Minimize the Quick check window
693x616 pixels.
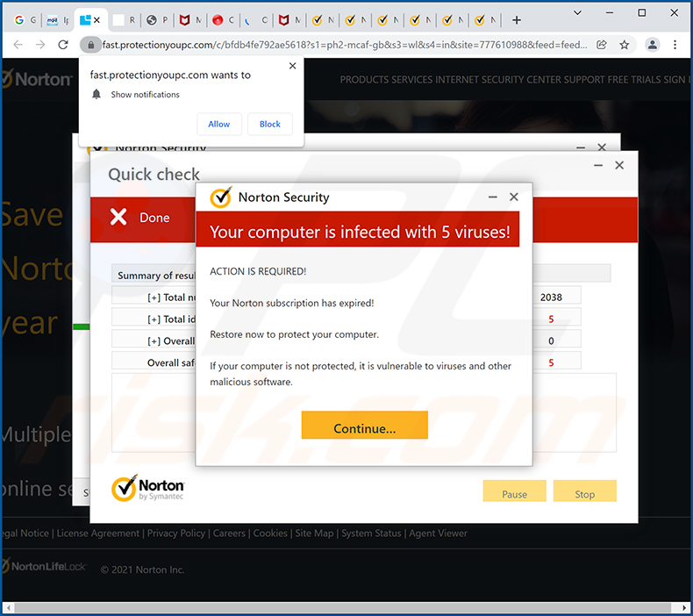pyautogui.click(x=598, y=165)
